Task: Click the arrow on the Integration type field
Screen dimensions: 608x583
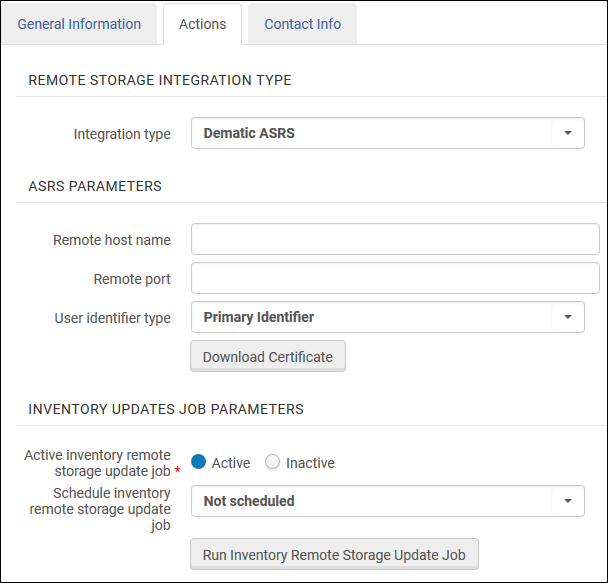Action: point(568,133)
